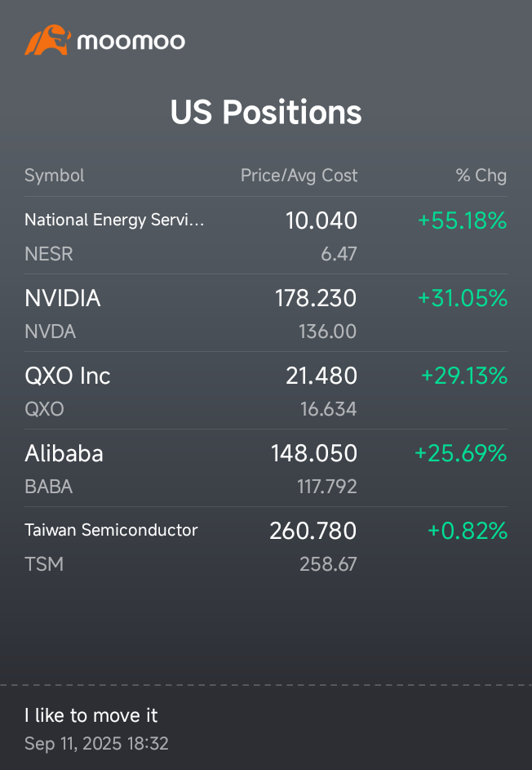Click the "I like to move it" username
The image size is (532, 770).
91,716
